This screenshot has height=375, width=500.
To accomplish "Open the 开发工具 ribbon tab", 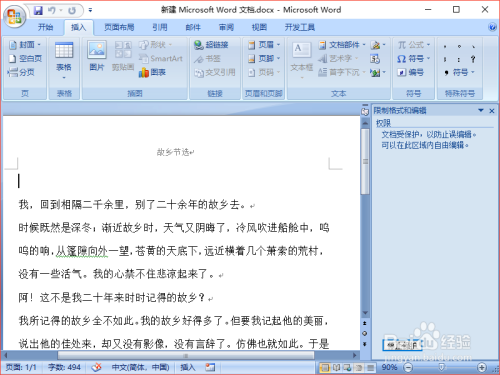I will tap(300, 27).
